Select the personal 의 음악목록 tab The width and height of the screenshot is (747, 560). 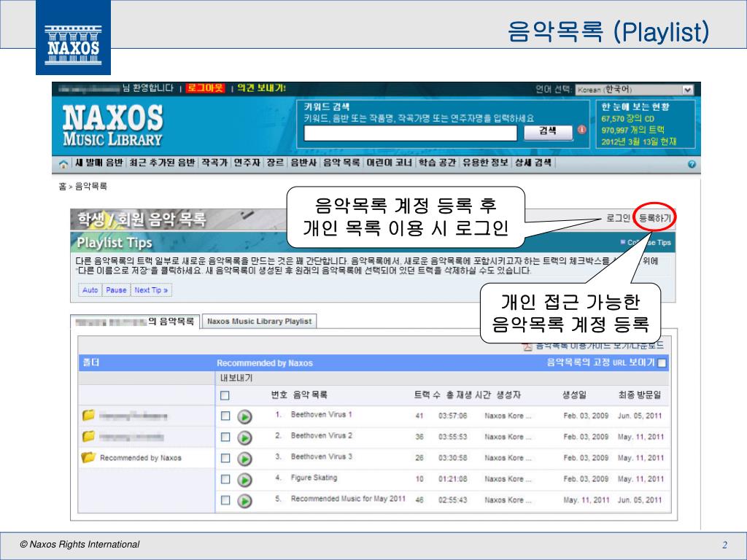coord(135,322)
